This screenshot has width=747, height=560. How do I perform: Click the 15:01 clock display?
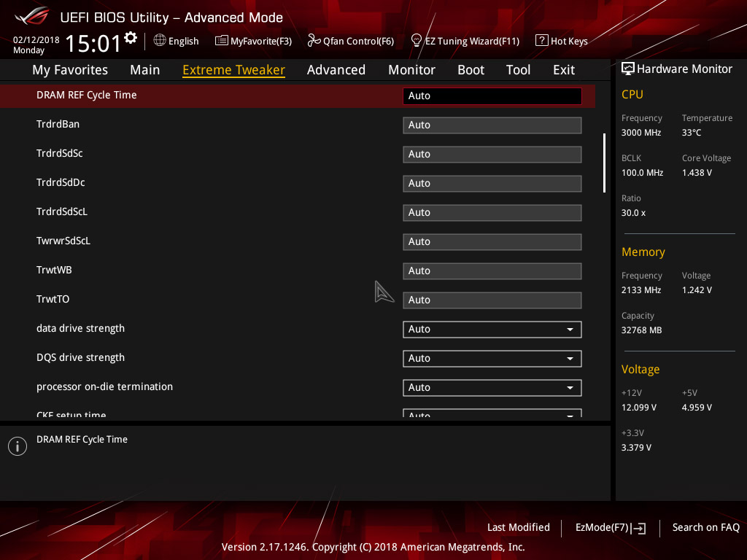pyautogui.click(x=93, y=44)
